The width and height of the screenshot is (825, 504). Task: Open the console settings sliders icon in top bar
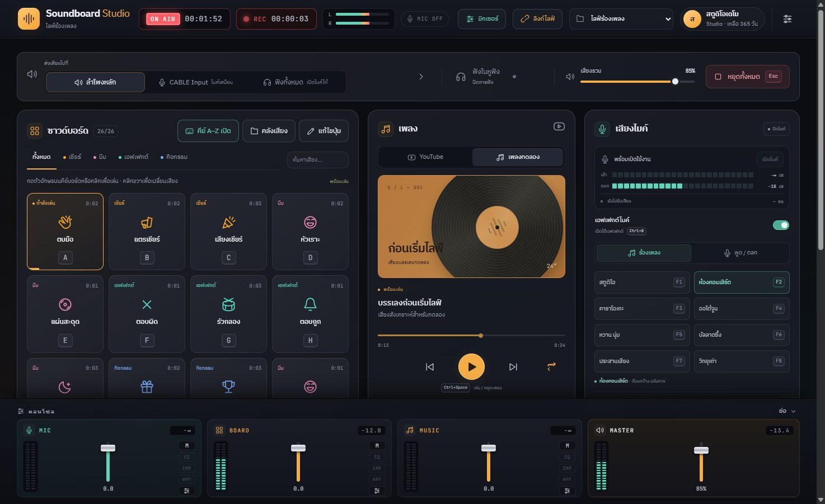click(787, 19)
